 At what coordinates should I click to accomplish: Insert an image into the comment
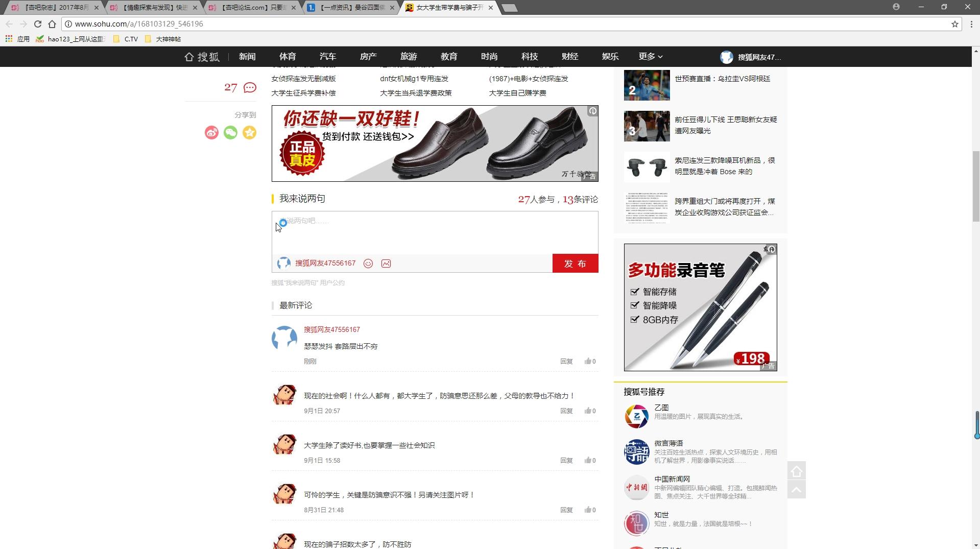(x=386, y=264)
